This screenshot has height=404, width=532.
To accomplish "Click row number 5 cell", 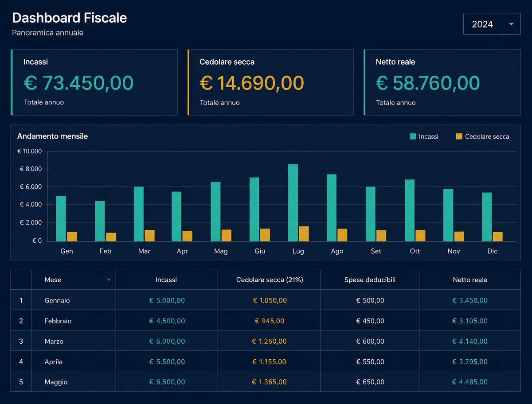I will 21,382.
